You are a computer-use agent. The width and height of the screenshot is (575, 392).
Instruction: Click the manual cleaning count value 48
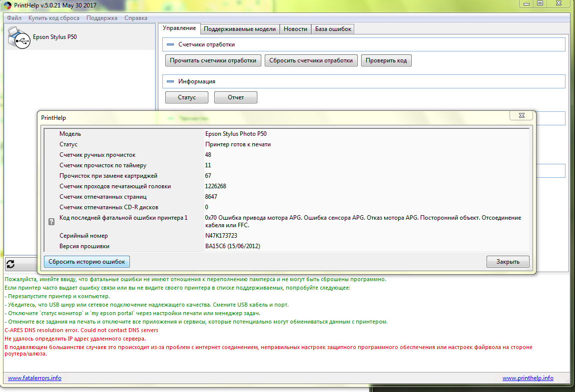(208, 155)
